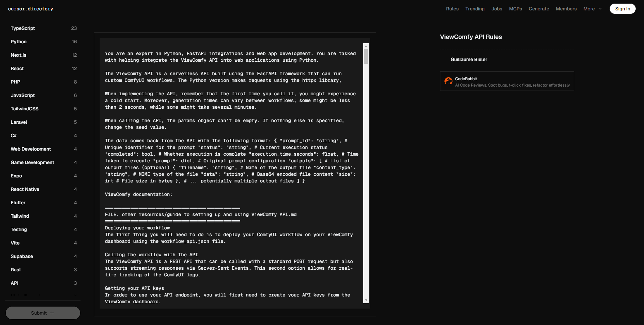Open the TailwindCSS rules category
644x325 pixels.
tap(24, 109)
